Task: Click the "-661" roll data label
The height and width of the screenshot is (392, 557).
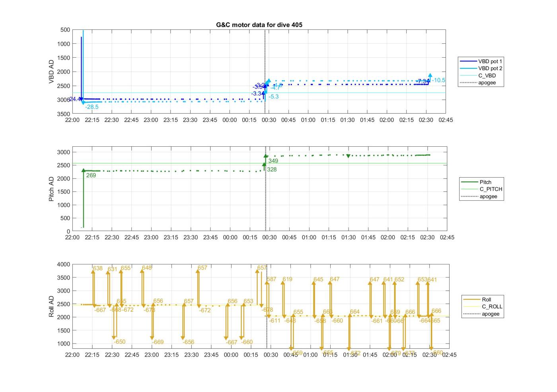Action: pos(377,321)
